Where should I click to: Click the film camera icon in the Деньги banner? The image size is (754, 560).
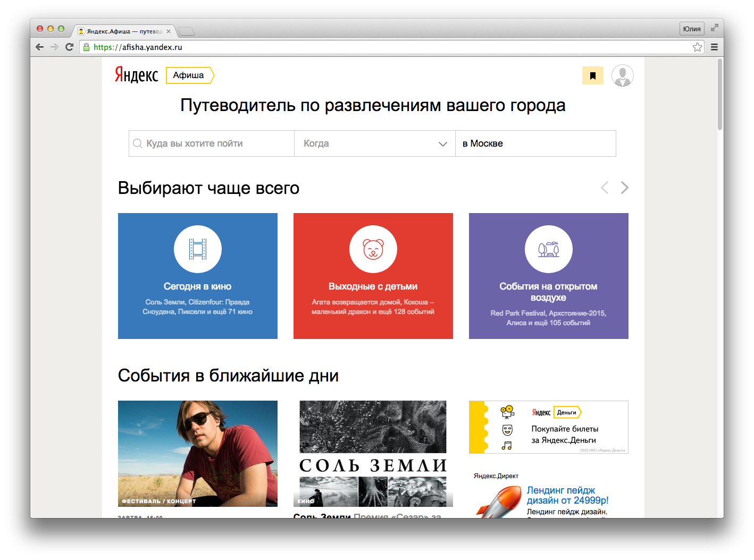click(507, 412)
